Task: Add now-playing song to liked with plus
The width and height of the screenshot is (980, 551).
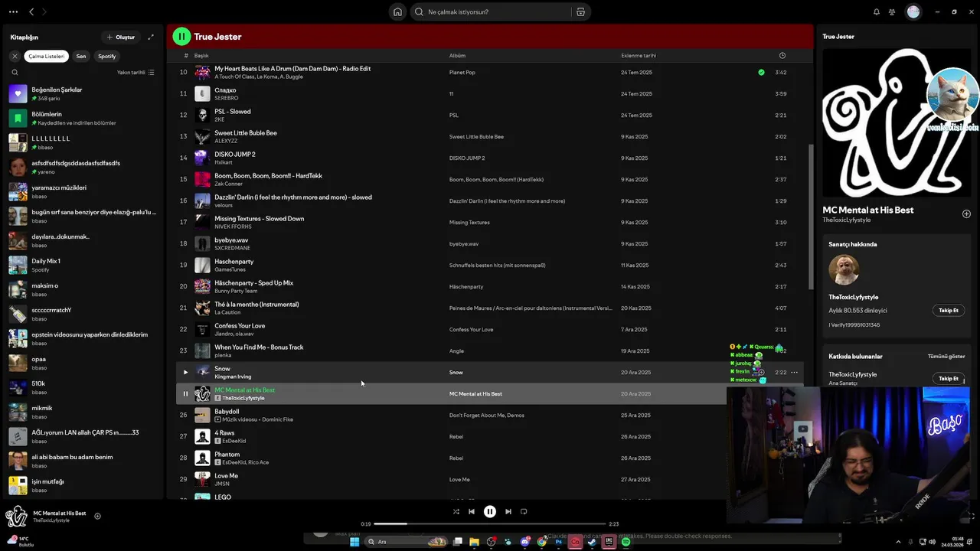Action: pyautogui.click(x=97, y=517)
